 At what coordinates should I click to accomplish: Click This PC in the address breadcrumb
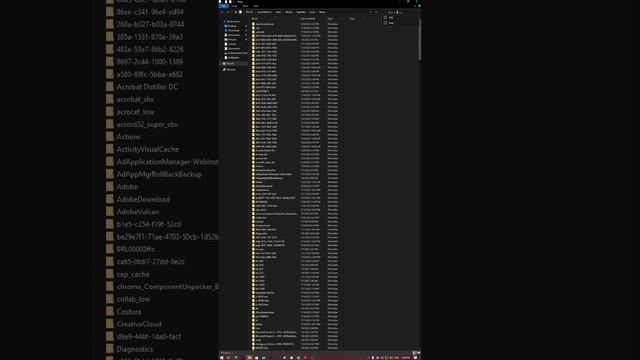[249, 12]
